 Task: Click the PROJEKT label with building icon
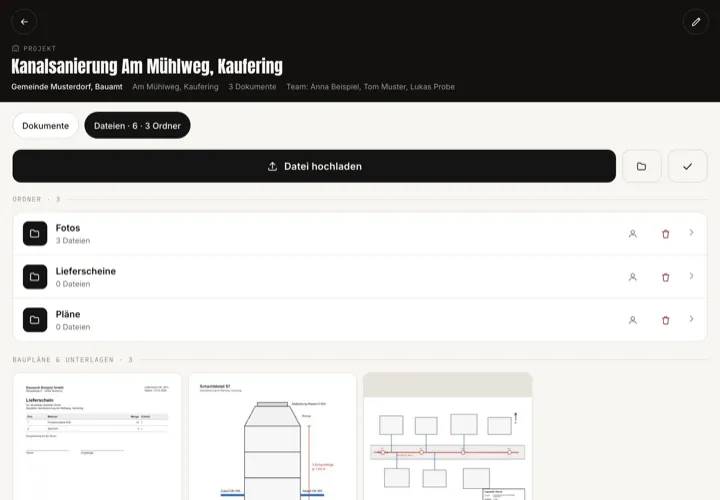34,48
